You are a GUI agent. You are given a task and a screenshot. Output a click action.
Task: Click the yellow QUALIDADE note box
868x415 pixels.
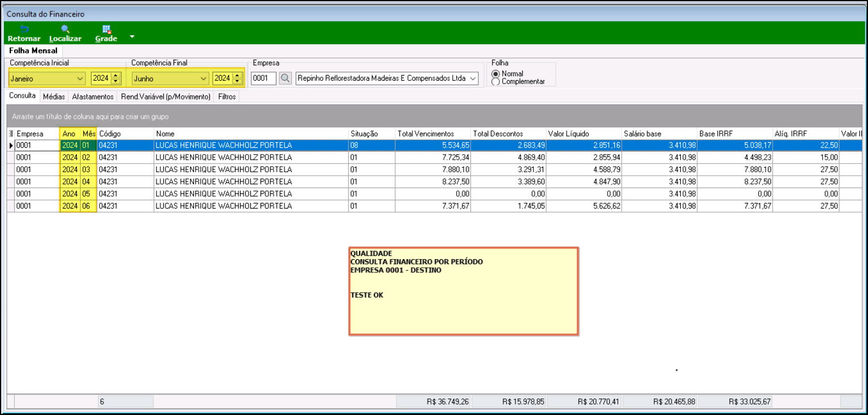pyautogui.click(x=464, y=290)
